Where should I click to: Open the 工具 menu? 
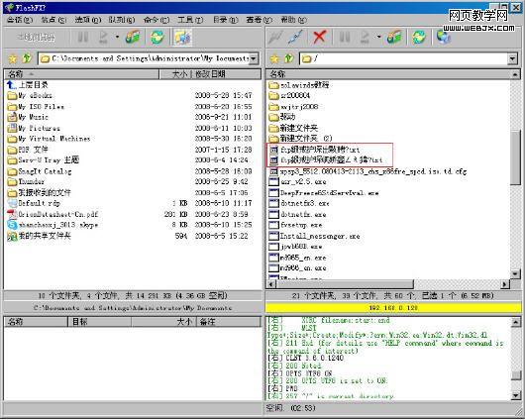(x=190, y=20)
